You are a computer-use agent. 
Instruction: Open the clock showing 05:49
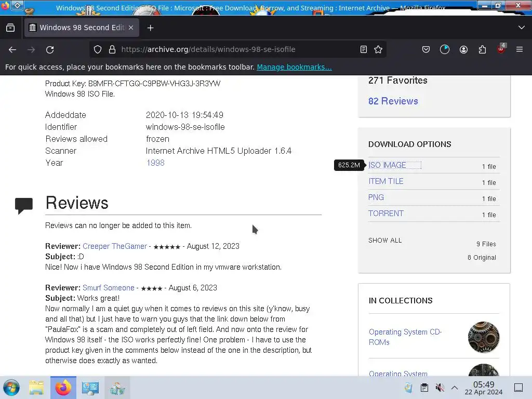pyautogui.click(x=484, y=388)
